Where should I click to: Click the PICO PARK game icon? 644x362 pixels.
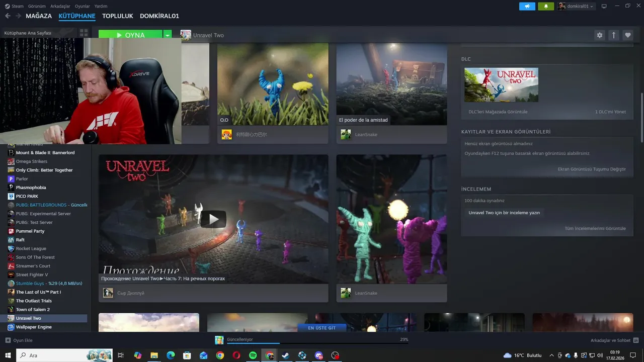pyautogui.click(x=11, y=196)
